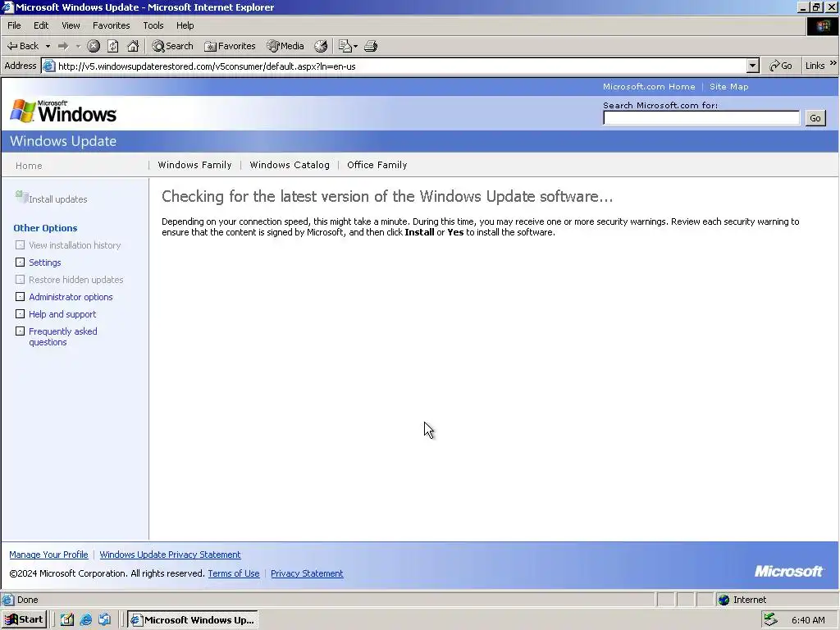Click the box icon beside Administrator options
This screenshot has height=630, width=840.
[x=20, y=296]
